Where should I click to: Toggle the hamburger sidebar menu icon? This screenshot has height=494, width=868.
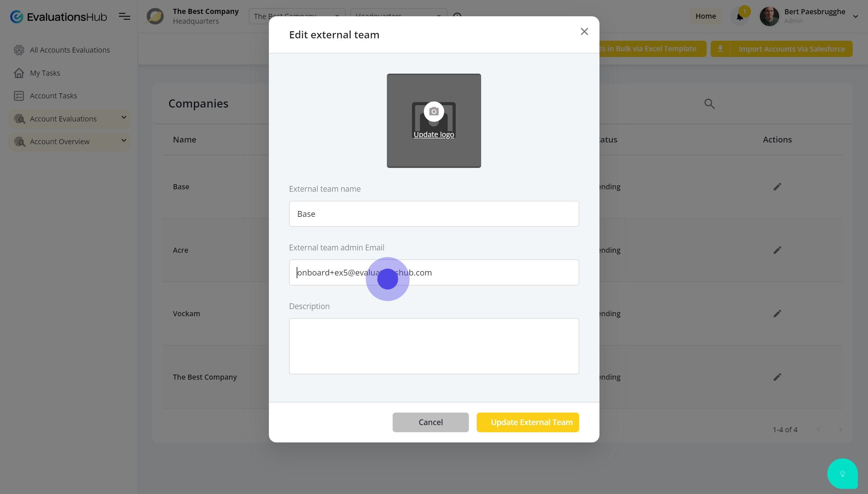[124, 16]
